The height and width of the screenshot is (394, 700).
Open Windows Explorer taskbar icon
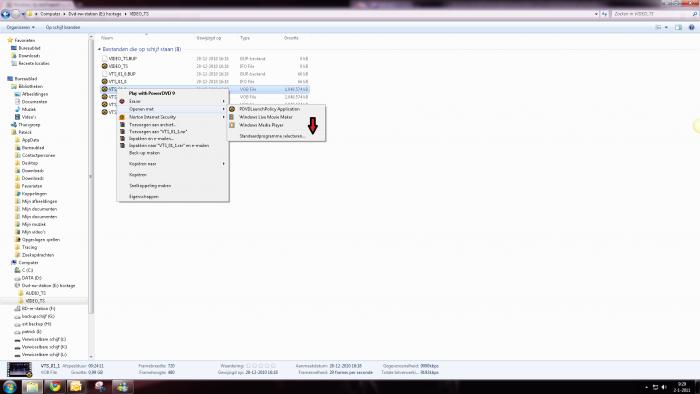pos(33,386)
